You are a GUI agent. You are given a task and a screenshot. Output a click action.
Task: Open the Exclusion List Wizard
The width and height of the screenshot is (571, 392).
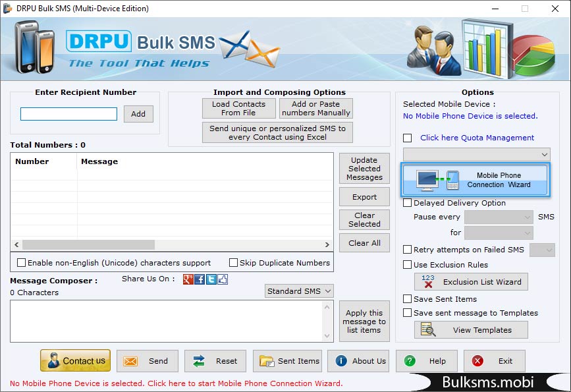pyautogui.click(x=471, y=281)
